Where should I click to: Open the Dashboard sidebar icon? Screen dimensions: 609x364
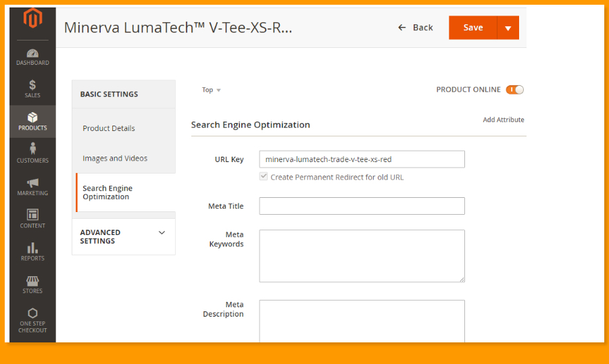[x=32, y=53]
